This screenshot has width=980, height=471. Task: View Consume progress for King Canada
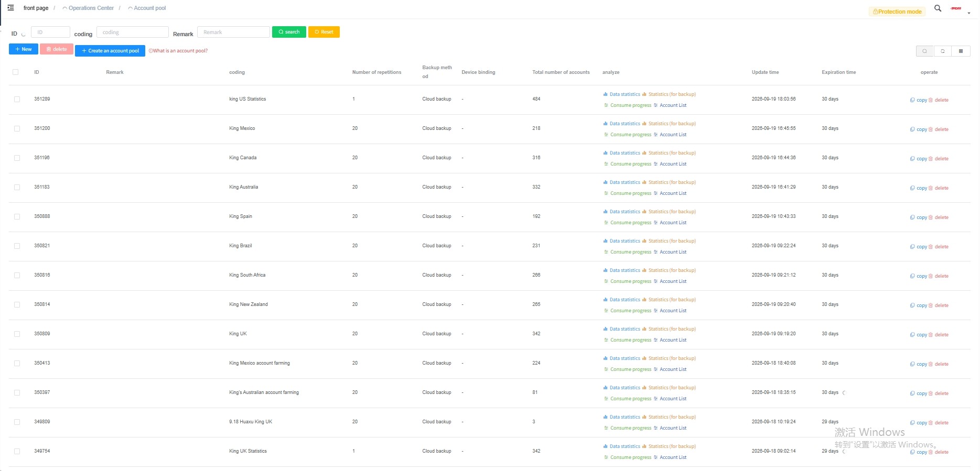[x=628, y=164]
